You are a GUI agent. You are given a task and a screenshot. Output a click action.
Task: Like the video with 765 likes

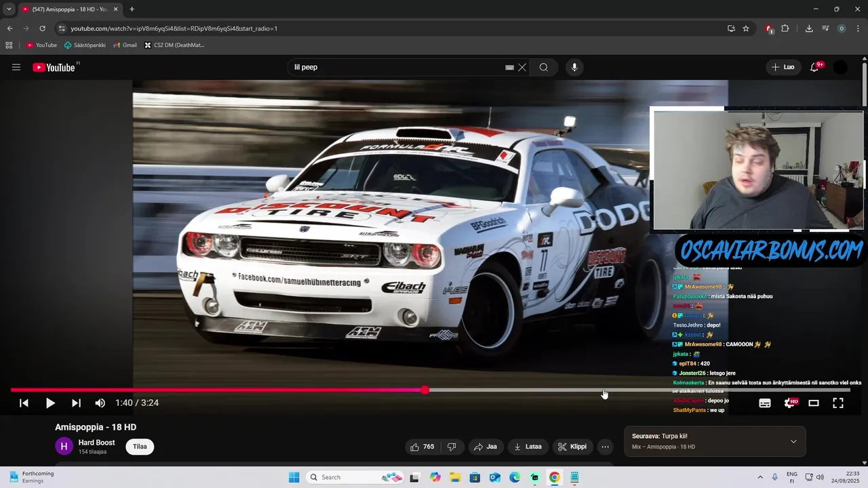tap(422, 447)
